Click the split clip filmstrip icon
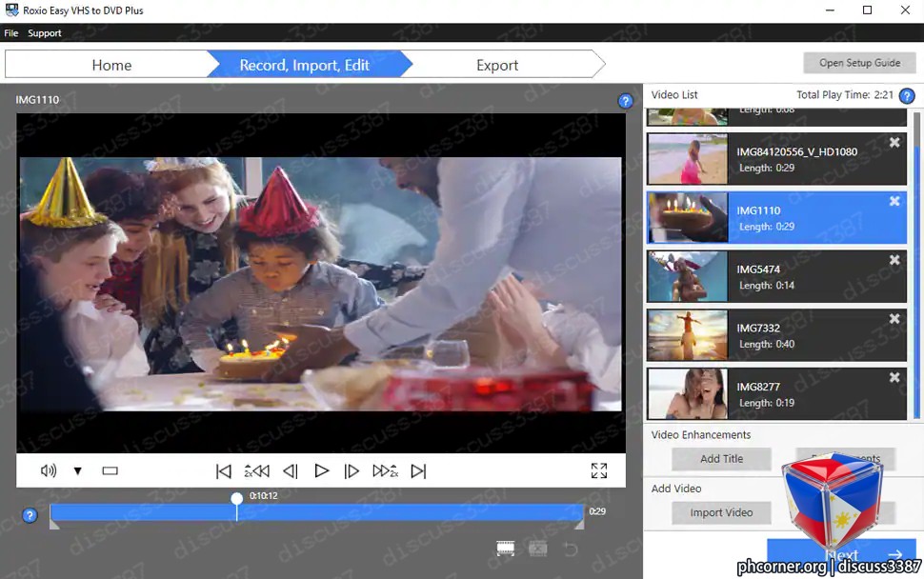Image resolution: width=924 pixels, height=579 pixels. click(506, 549)
